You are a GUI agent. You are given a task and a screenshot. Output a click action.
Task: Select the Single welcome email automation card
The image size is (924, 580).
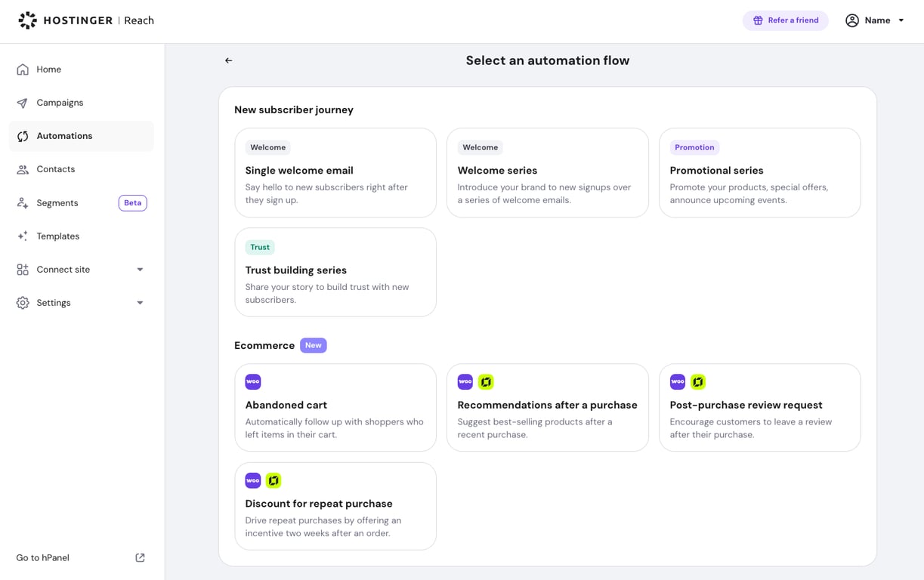(335, 173)
